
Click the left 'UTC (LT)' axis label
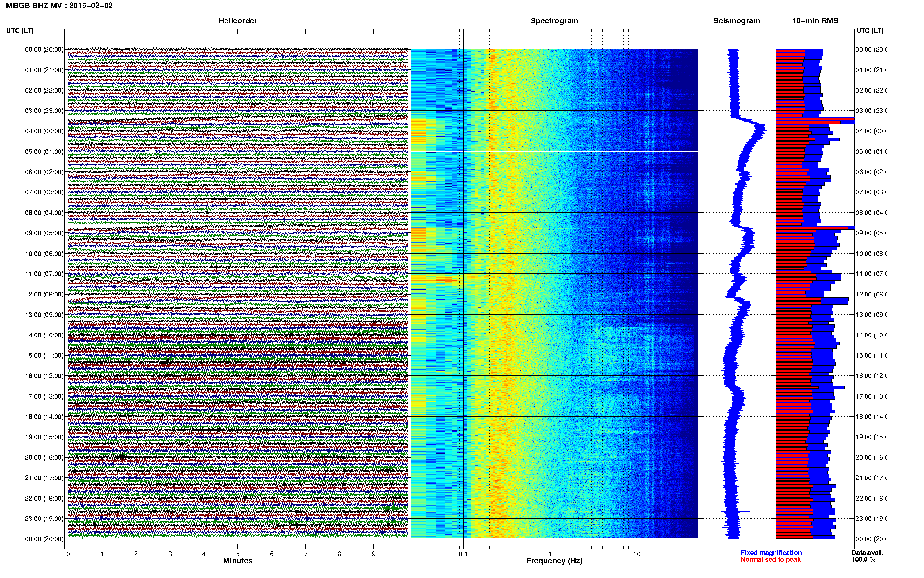tap(20, 30)
